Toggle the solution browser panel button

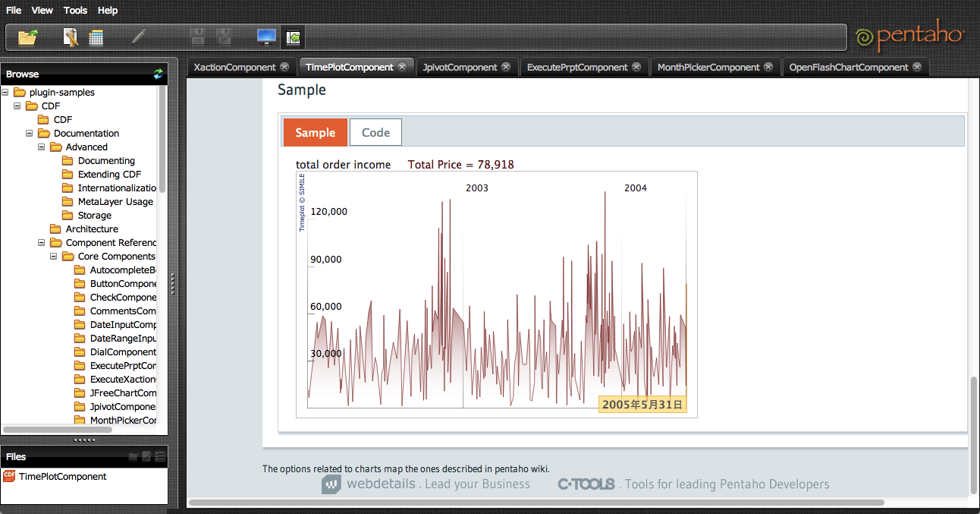(294, 36)
